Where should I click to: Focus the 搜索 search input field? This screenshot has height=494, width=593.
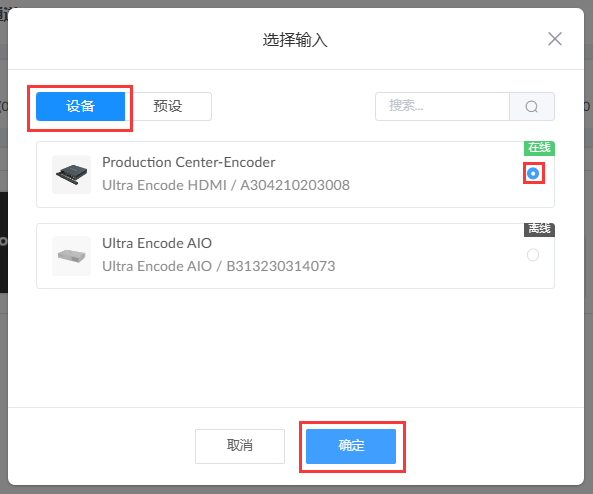coord(442,106)
